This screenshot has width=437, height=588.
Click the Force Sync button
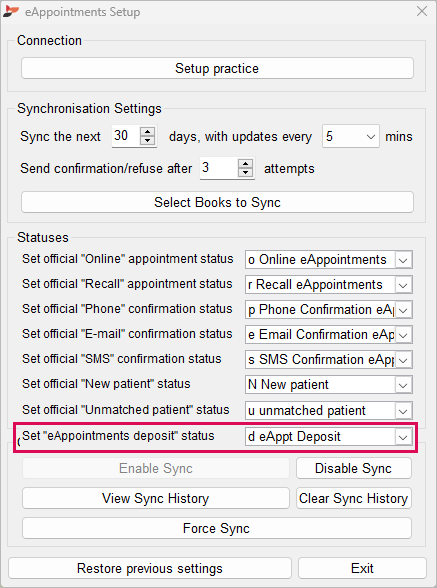tap(216, 528)
